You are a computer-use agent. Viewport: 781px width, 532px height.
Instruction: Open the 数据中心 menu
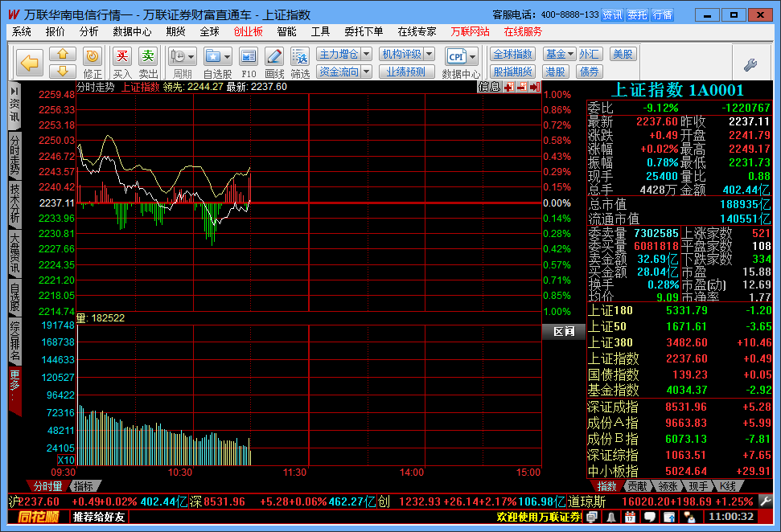[x=132, y=32]
